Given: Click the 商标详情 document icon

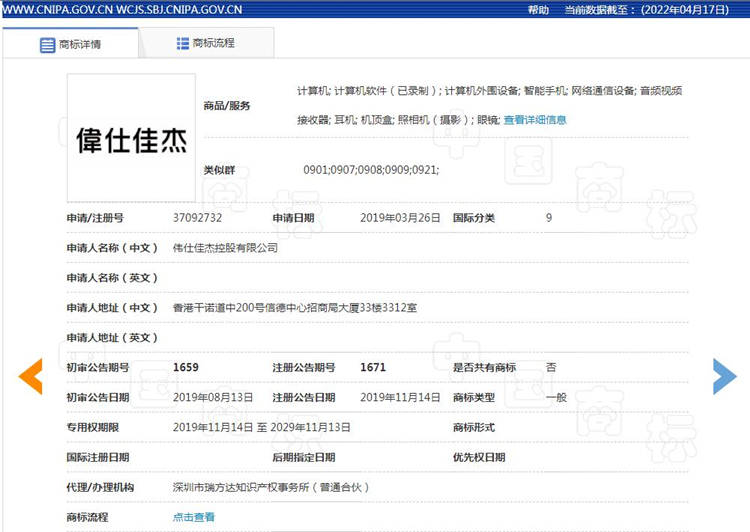Looking at the screenshot, I should point(47,45).
